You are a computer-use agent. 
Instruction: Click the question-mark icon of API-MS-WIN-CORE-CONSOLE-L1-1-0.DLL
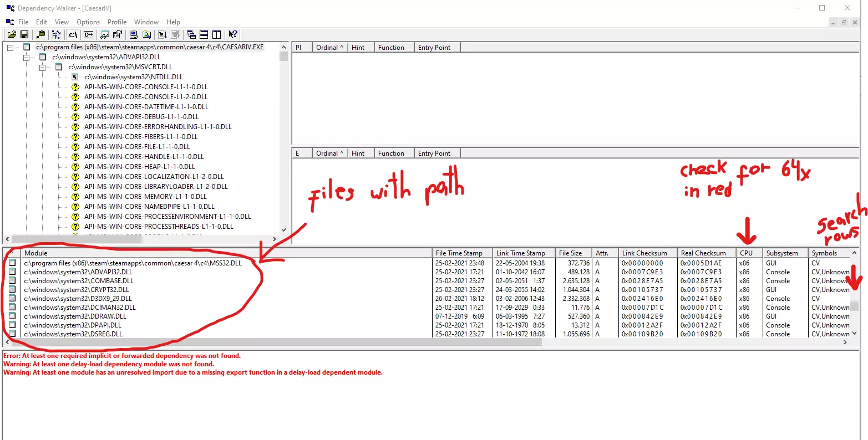pyautogui.click(x=75, y=87)
